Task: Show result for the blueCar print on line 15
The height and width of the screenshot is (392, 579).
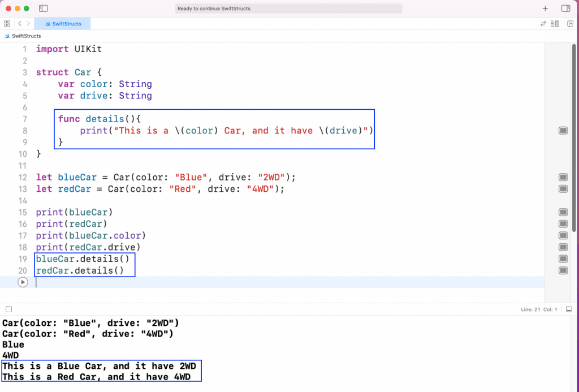Action: (563, 212)
